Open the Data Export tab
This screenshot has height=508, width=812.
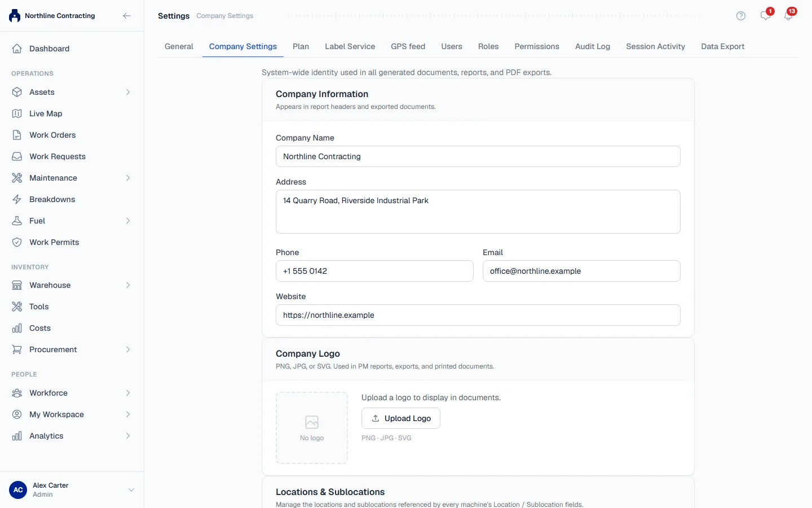tap(723, 46)
